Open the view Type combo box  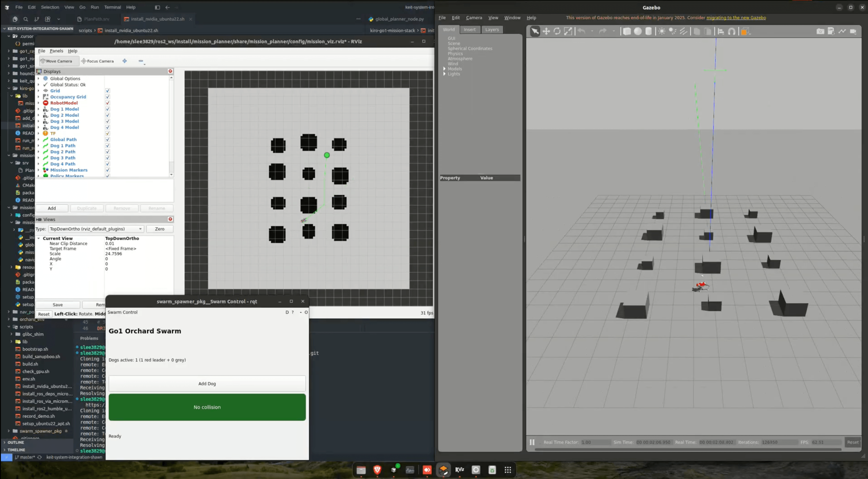click(x=96, y=229)
